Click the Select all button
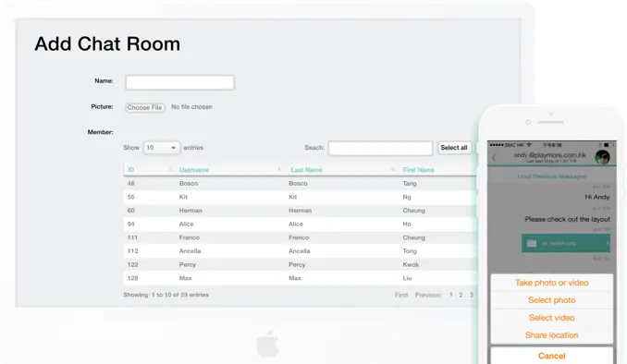The height and width of the screenshot is (364, 627). 454,148
